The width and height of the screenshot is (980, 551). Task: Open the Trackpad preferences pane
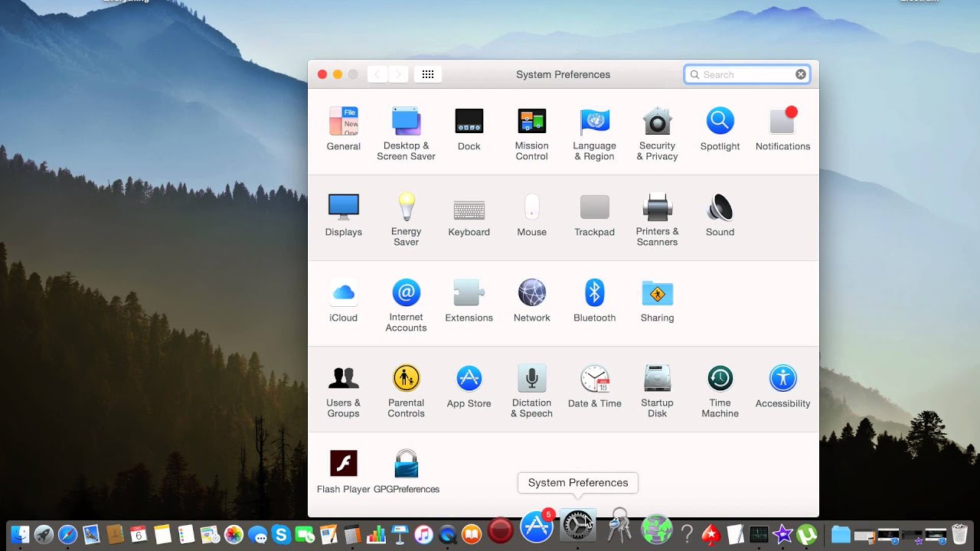pos(595,215)
